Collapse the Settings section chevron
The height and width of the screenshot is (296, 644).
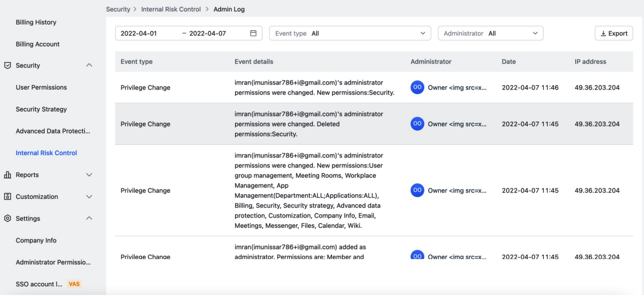coord(89,218)
